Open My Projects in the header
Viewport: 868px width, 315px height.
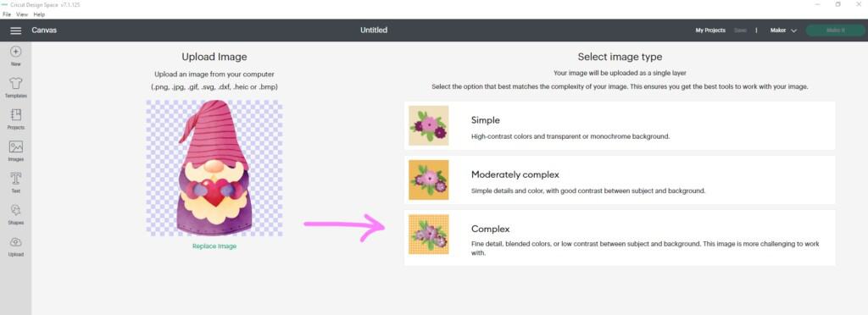coord(710,30)
